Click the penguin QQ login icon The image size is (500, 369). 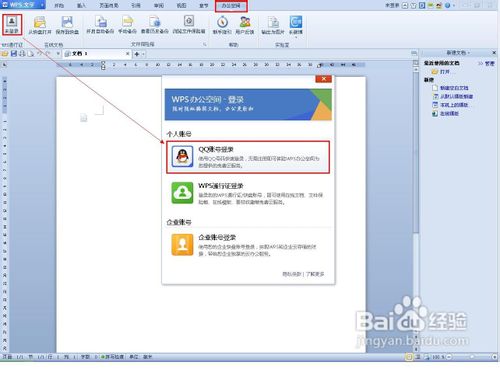182,156
